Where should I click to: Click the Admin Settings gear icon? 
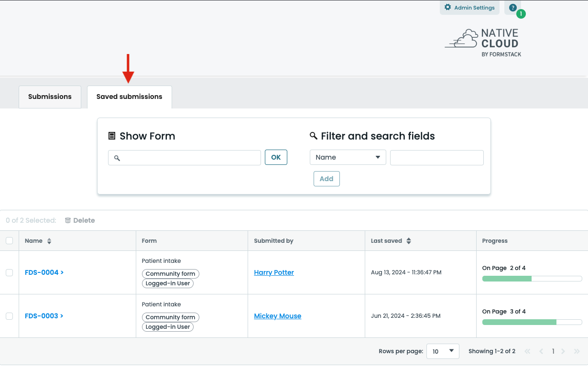tap(447, 7)
